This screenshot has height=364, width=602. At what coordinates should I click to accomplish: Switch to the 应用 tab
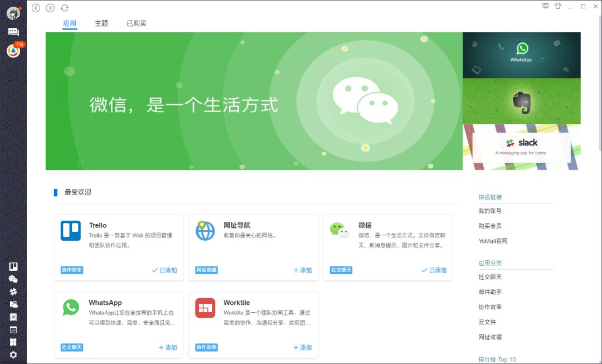pos(70,23)
